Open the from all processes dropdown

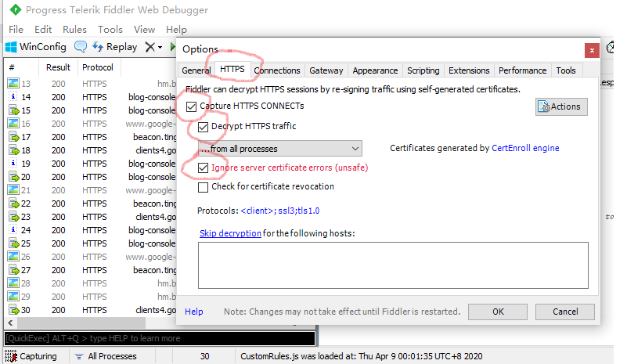[x=280, y=149]
